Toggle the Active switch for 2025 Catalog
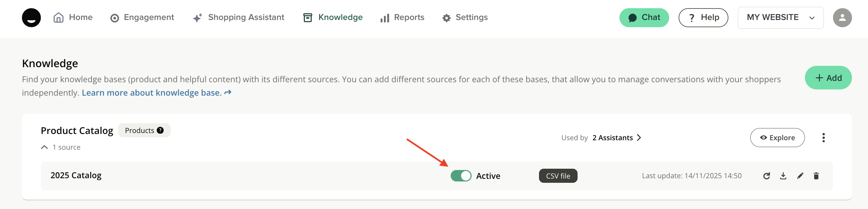Image resolution: width=868 pixels, height=209 pixels. pyautogui.click(x=460, y=176)
